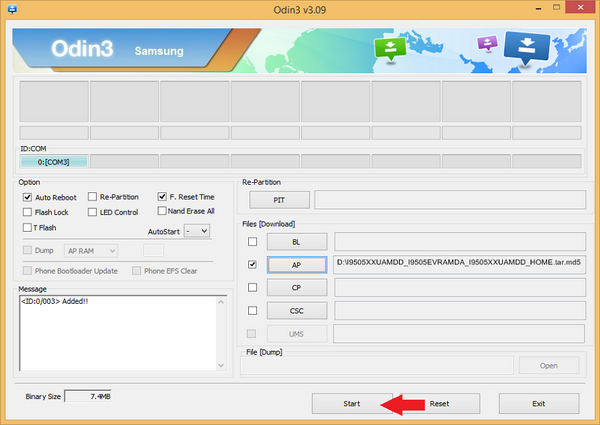The width and height of the screenshot is (600, 425).
Task: Click the Odin3 app icon in title bar
Action: (x=10, y=8)
